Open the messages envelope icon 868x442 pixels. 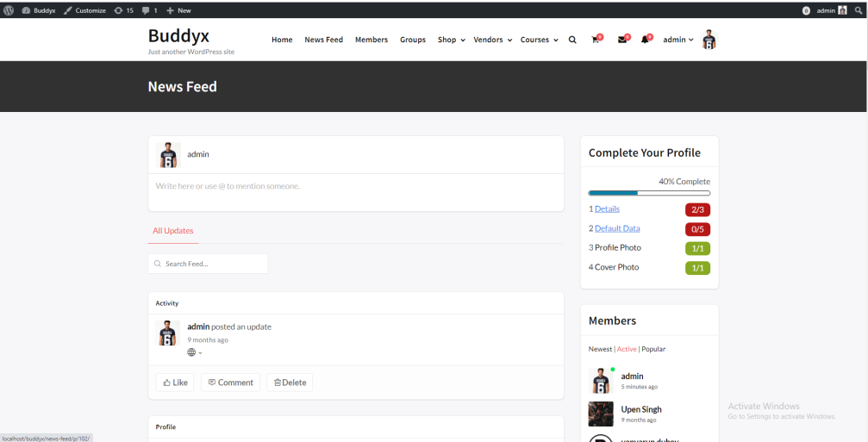622,40
